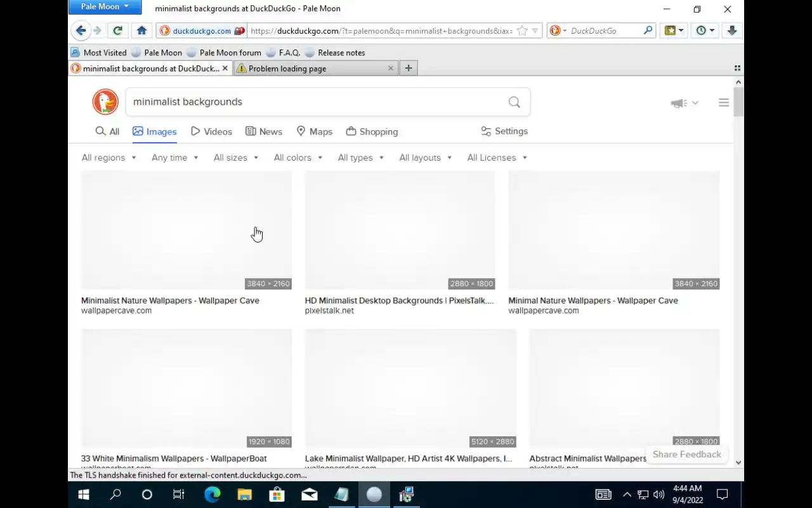Click the volume icon in system tray
The width and height of the screenshot is (812, 508).
pos(658,495)
